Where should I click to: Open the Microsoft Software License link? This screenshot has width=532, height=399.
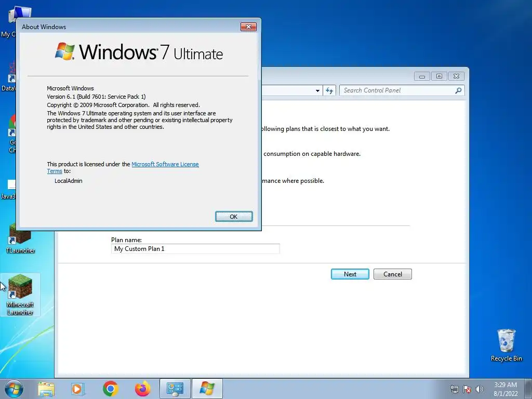(x=165, y=164)
